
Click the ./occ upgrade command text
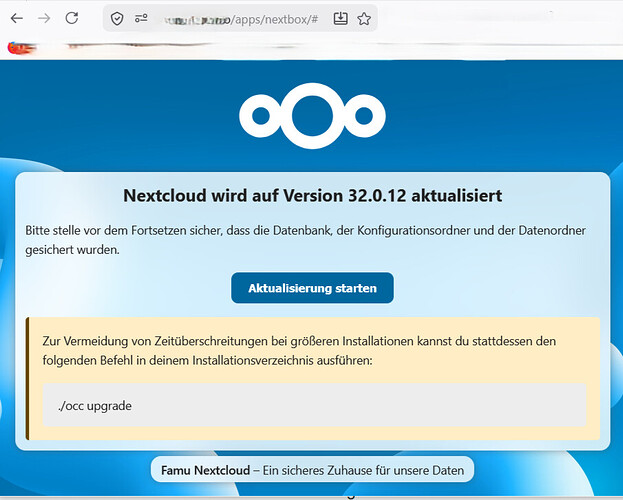click(x=95, y=406)
